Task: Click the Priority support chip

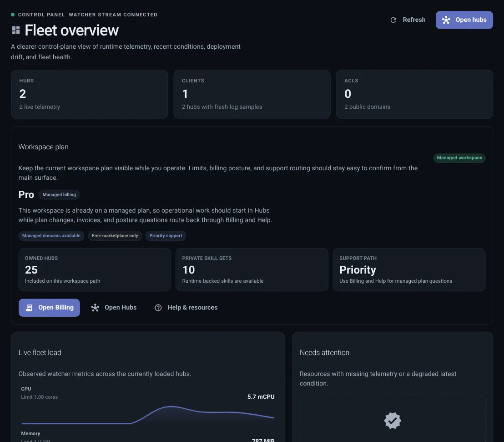Action: (x=166, y=236)
